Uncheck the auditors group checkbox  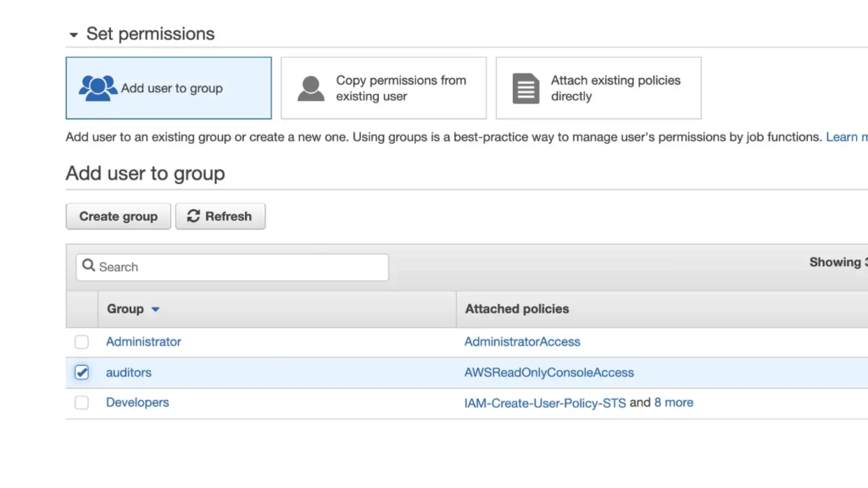pyautogui.click(x=81, y=372)
